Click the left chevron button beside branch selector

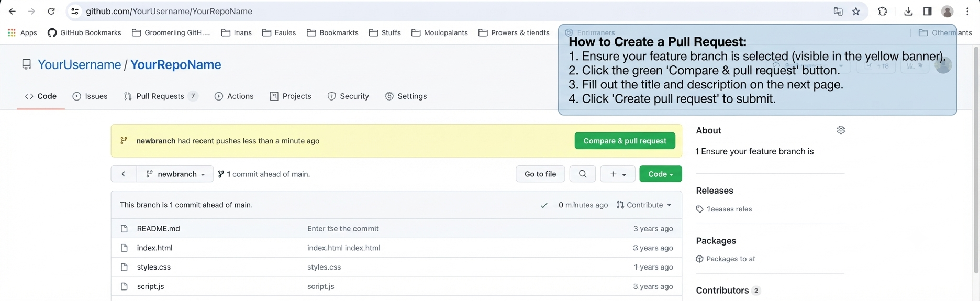pos(124,174)
